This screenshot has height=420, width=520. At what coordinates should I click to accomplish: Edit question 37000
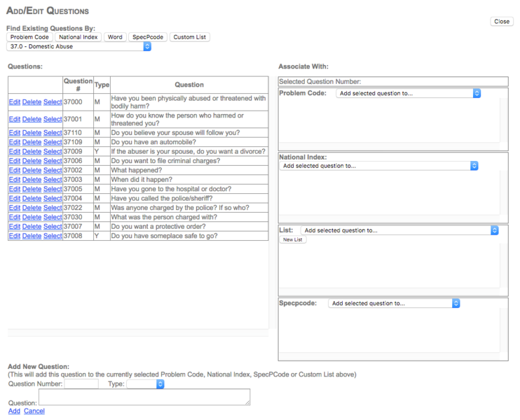(15, 102)
